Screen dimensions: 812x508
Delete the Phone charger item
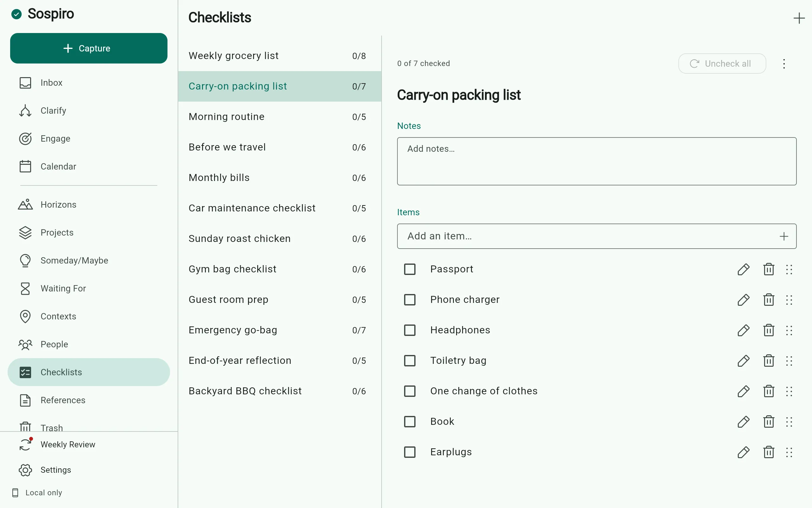click(x=769, y=300)
